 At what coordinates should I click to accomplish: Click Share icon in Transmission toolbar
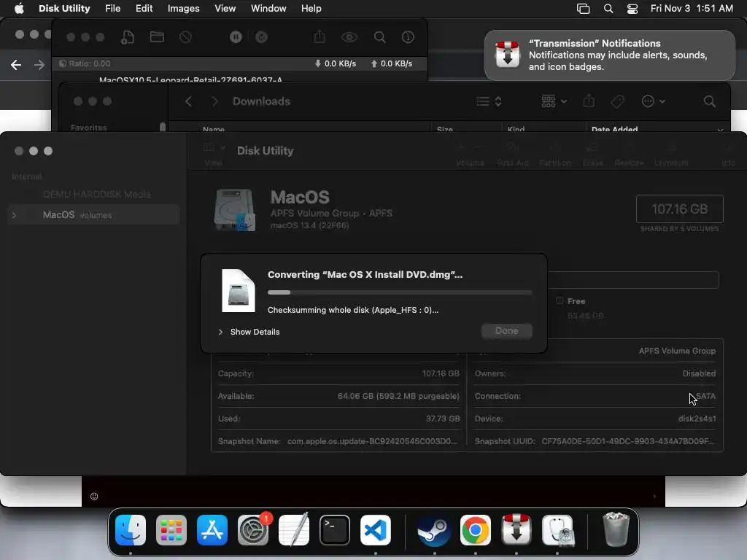click(320, 36)
